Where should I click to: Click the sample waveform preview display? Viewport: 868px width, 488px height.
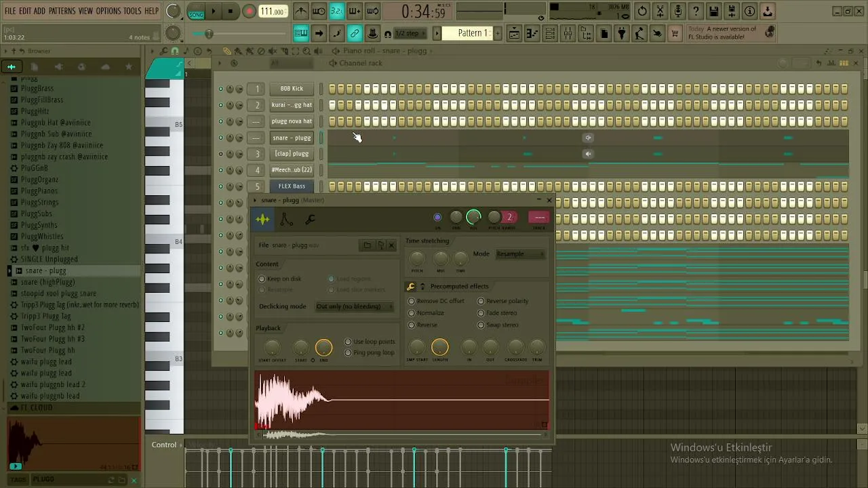tap(401, 401)
